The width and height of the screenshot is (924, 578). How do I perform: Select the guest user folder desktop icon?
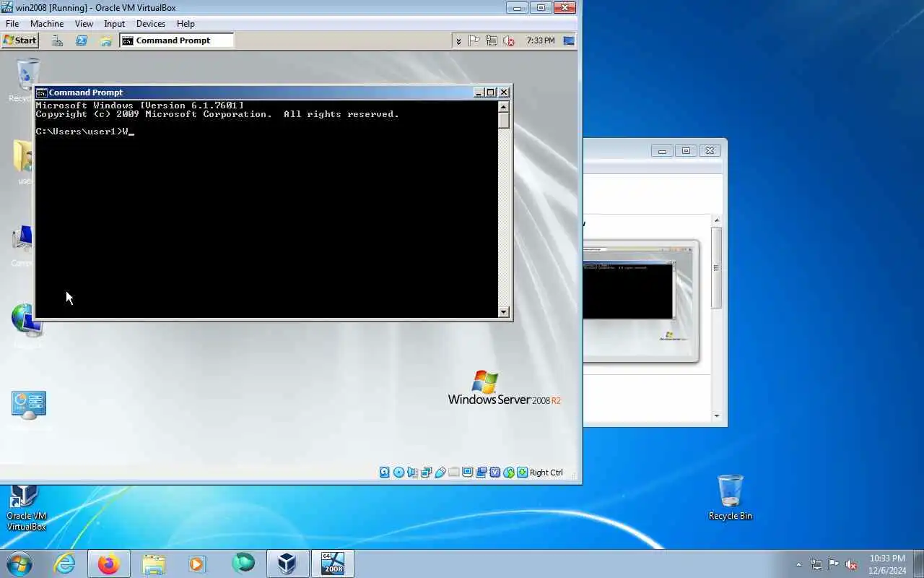click(x=24, y=157)
